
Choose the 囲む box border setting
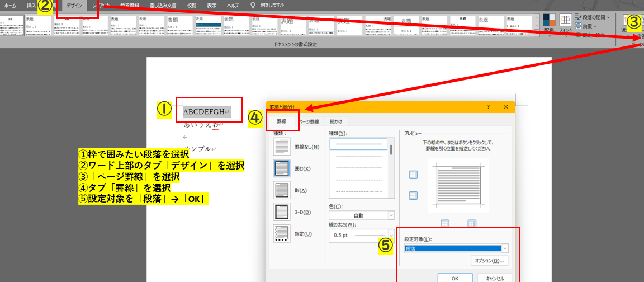click(x=282, y=168)
